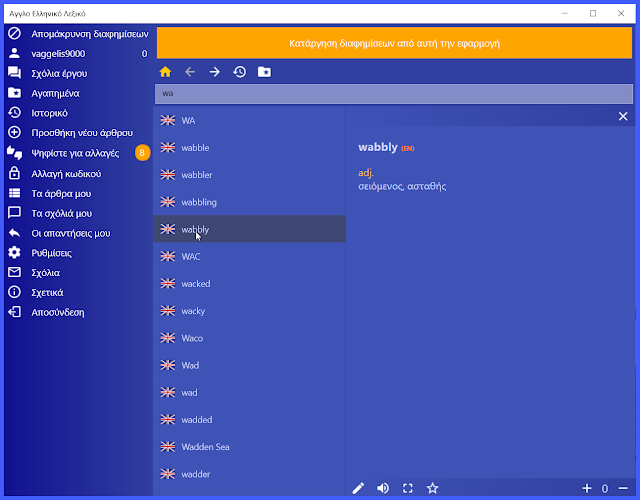Click the Τα άρθρα μου list icon
This screenshot has height=500, width=640.
click(14, 193)
